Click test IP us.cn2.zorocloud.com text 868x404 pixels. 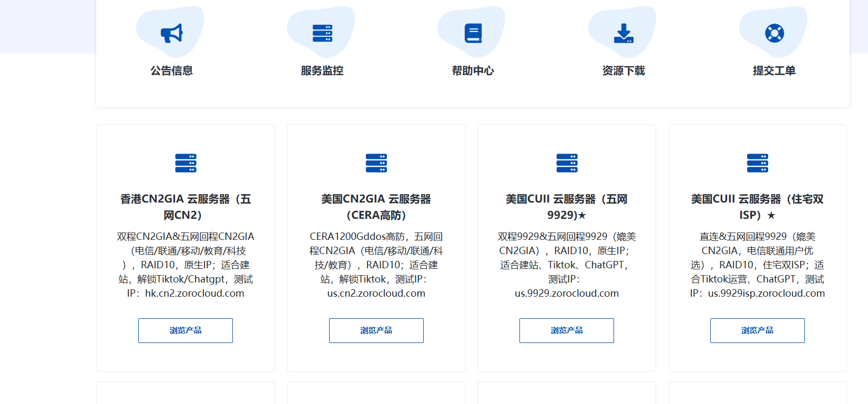click(376, 294)
